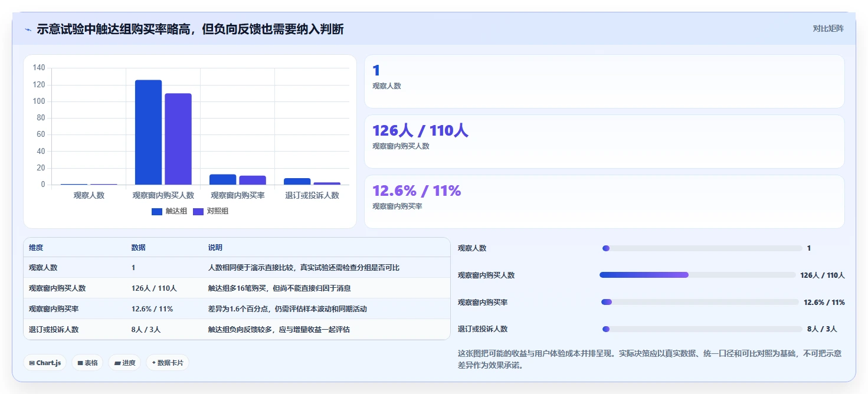
Task: Click the 观察人数 progress bar
Action: 702,248
